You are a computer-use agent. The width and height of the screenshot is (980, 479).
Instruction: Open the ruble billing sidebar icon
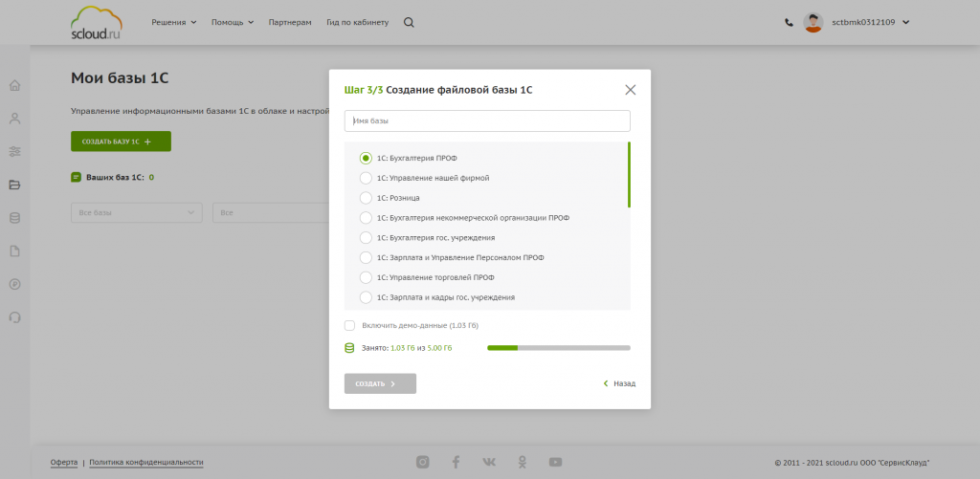click(x=15, y=284)
